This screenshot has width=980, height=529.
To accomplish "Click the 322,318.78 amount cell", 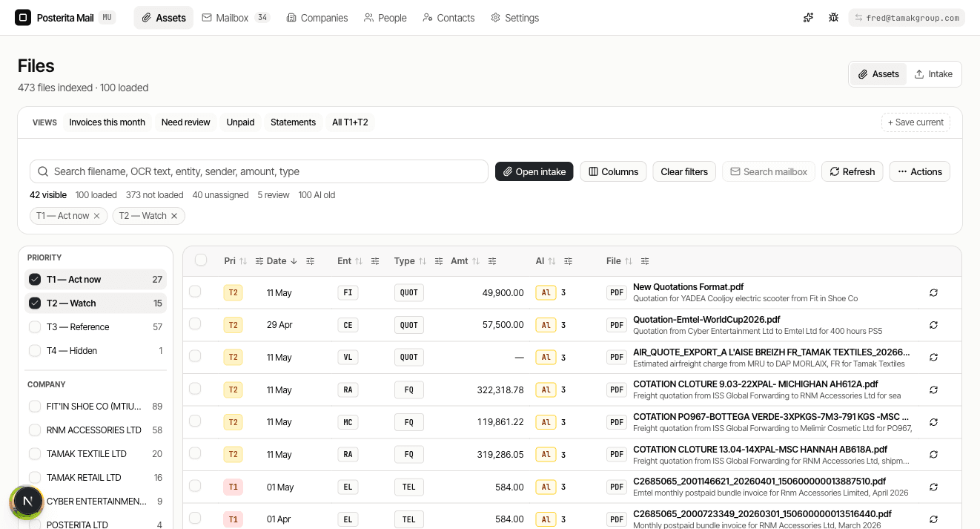I will tap(500, 390).
